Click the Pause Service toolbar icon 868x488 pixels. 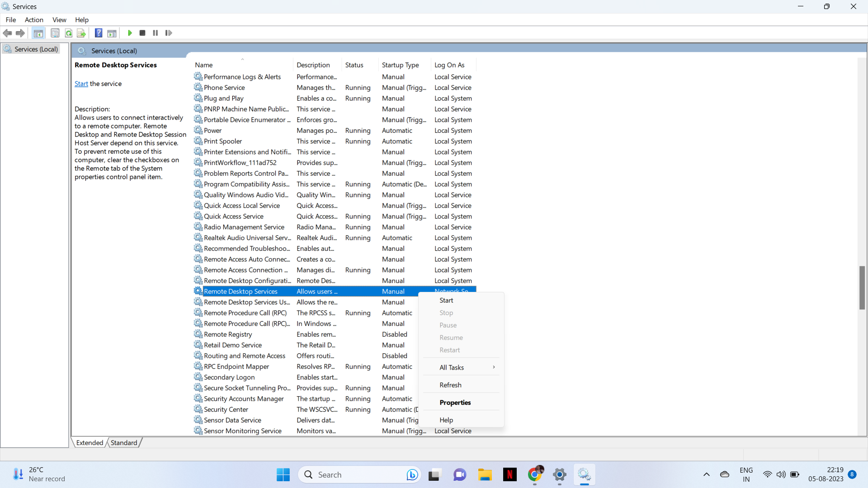tap(156, 33)
